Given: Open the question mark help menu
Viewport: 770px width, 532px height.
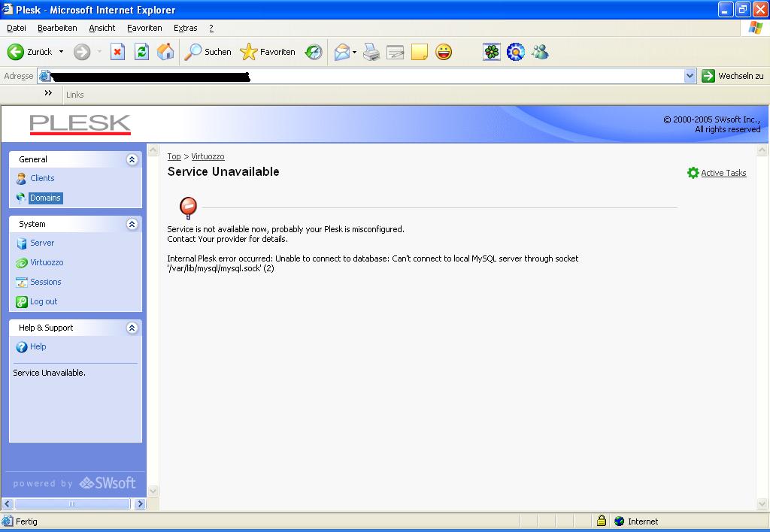Looking at the screenshot, I should [211, 28].
